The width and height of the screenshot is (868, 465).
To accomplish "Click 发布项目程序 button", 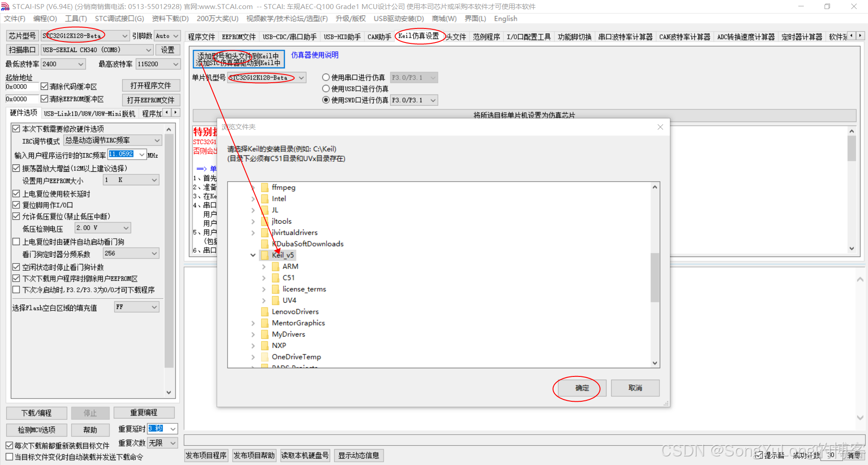I will pos(206,456).
